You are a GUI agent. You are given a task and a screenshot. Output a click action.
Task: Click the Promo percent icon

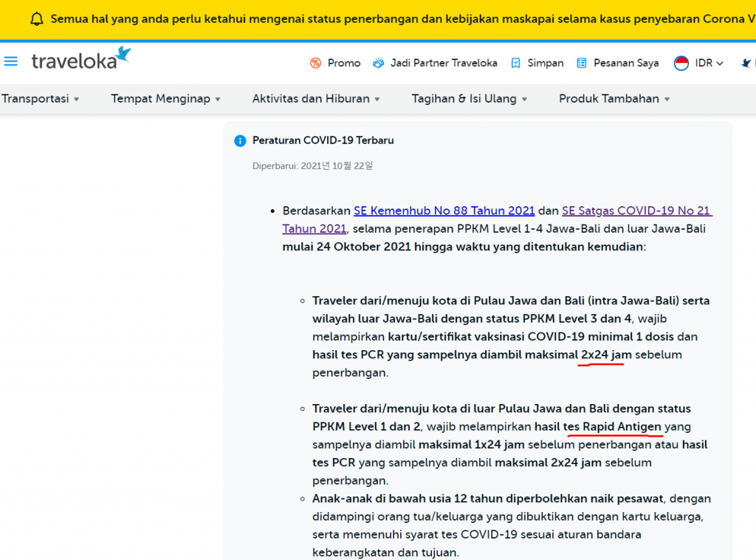(316, 64)
